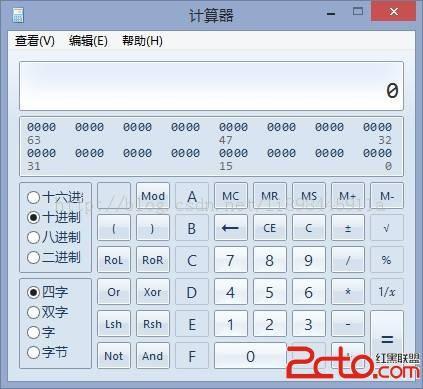Click the Not button
Image resolution: width=423 pixels, height=389 pixels.
point(114,356)
